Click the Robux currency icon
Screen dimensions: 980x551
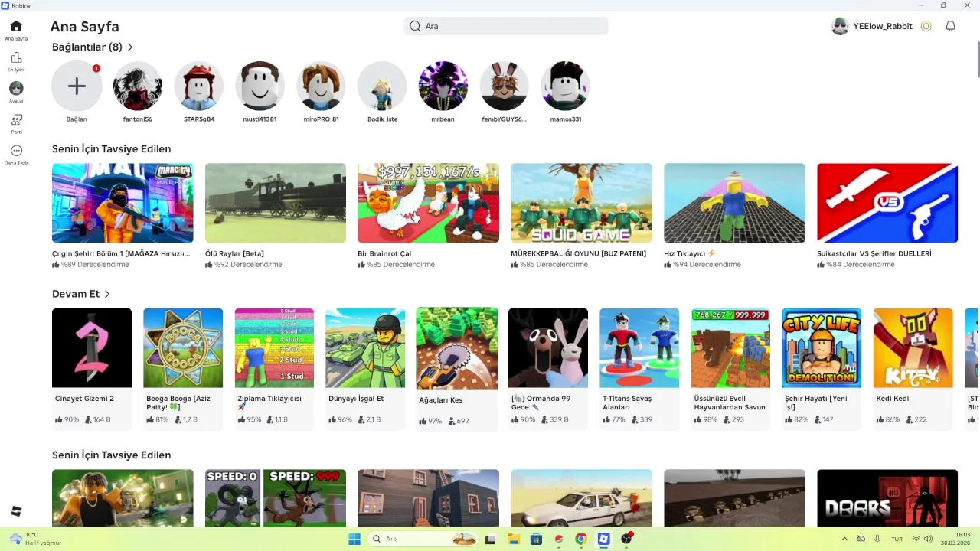pyautogui.click(x=926, y=26)
